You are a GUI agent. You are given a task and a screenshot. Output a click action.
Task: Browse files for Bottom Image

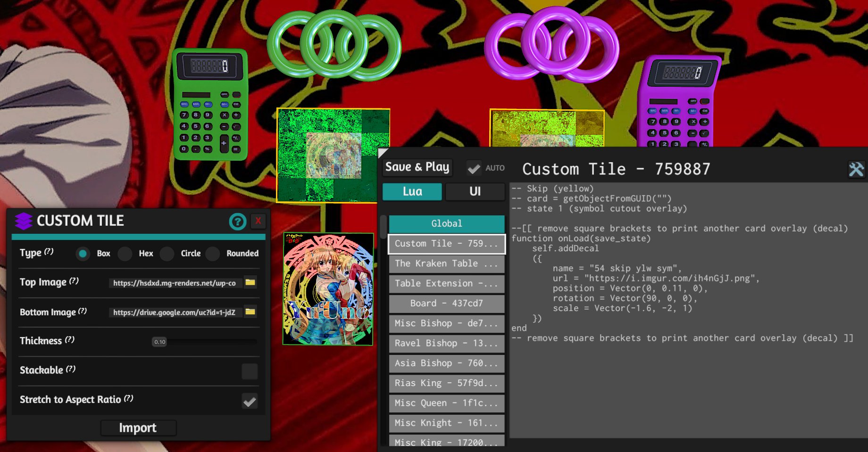pos(250,312)
